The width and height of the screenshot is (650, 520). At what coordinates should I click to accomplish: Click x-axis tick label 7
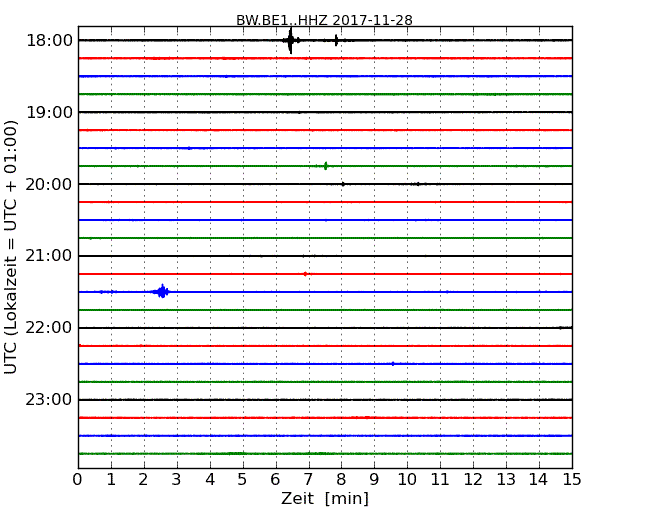tap(308, 480)
